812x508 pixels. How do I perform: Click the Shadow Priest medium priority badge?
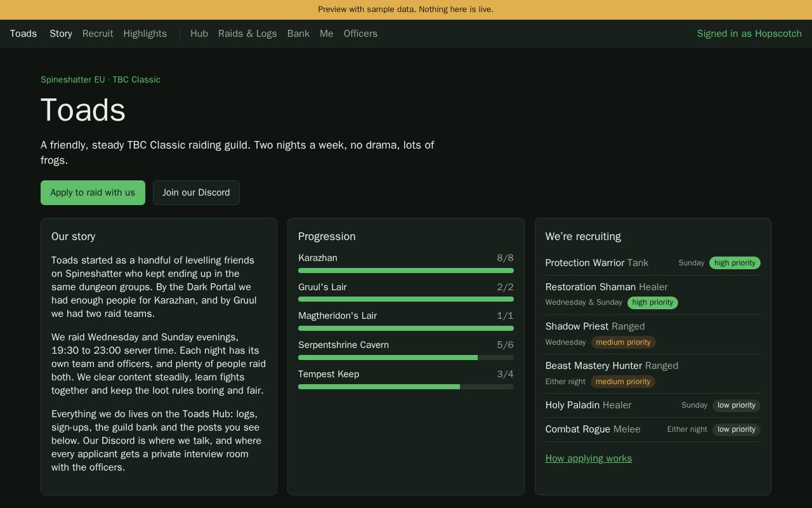click(624, 342)
